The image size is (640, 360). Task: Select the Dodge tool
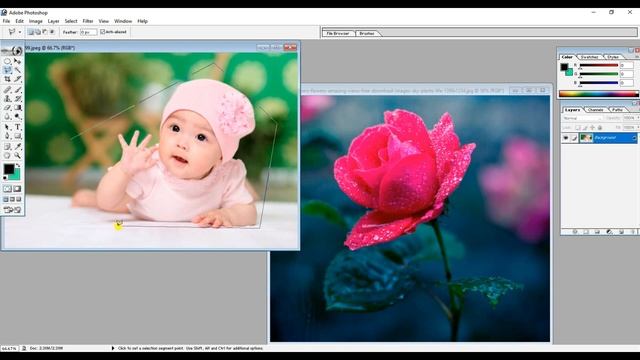coord(18,116)
